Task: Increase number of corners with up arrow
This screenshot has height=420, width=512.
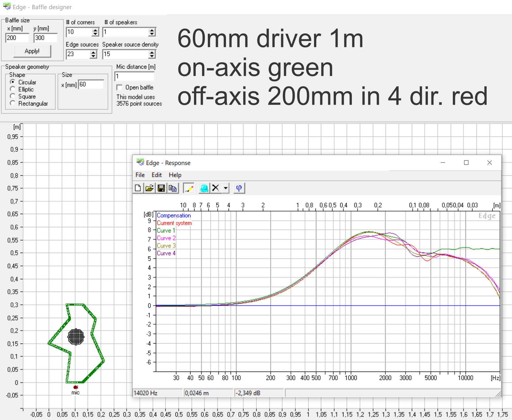Action: 95,30
